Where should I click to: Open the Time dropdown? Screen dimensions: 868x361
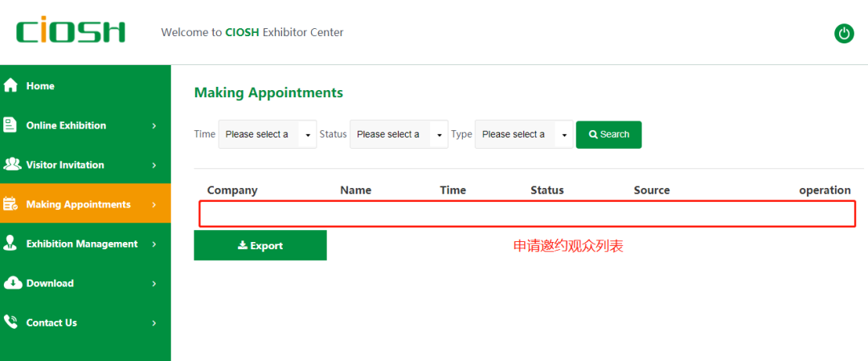tap(268, 134)
